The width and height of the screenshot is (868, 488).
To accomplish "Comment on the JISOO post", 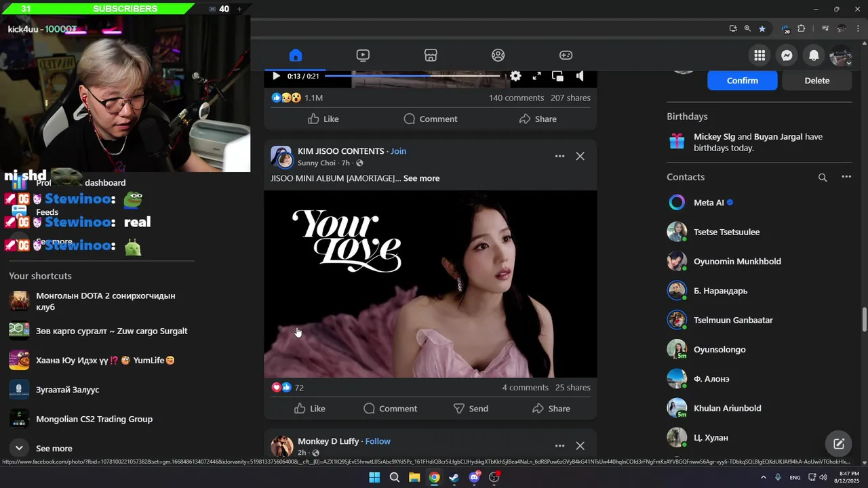I will [x=391, y=409].
